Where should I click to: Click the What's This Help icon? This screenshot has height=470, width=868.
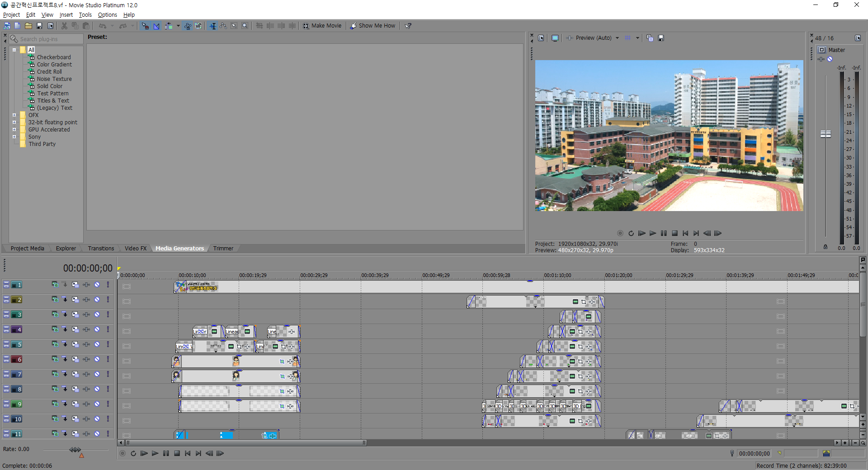(x=408, y=26)
